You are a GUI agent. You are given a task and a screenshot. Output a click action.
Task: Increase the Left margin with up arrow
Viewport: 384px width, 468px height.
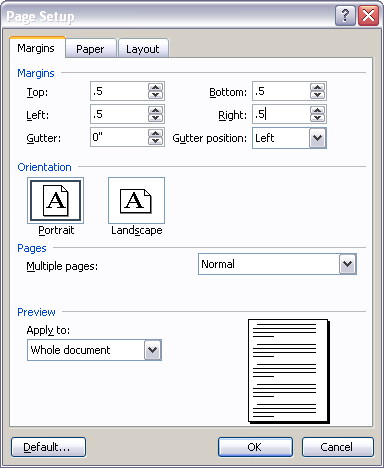click(155, 110)
